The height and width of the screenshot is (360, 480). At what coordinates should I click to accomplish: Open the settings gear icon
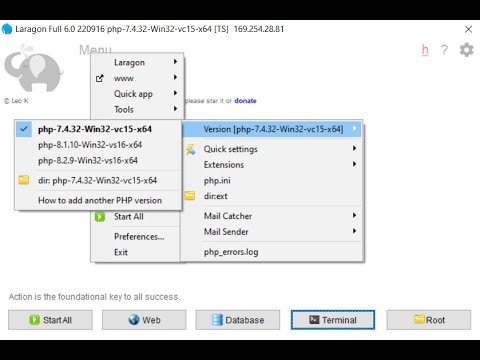coord(466,50)
